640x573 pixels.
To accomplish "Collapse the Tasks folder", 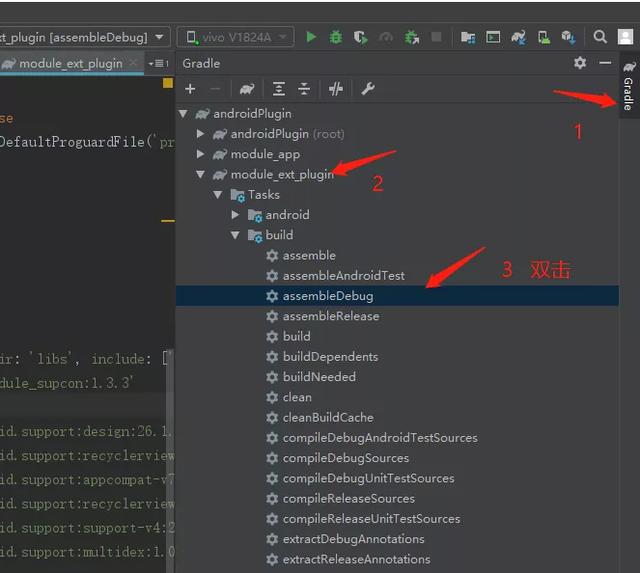I will pos(218,195).
